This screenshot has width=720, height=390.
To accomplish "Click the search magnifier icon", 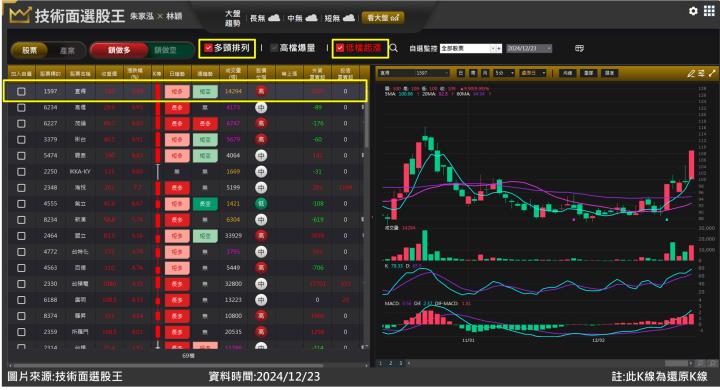I will pyautogui.click(x=394, y=48).
